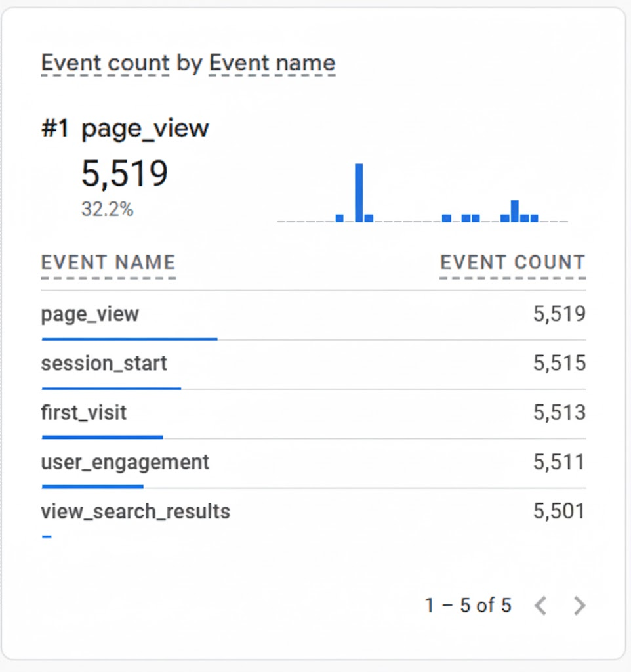Screen dimensions: 631x672
Task: Click the next page arrow icon
Action: (579, 605)
